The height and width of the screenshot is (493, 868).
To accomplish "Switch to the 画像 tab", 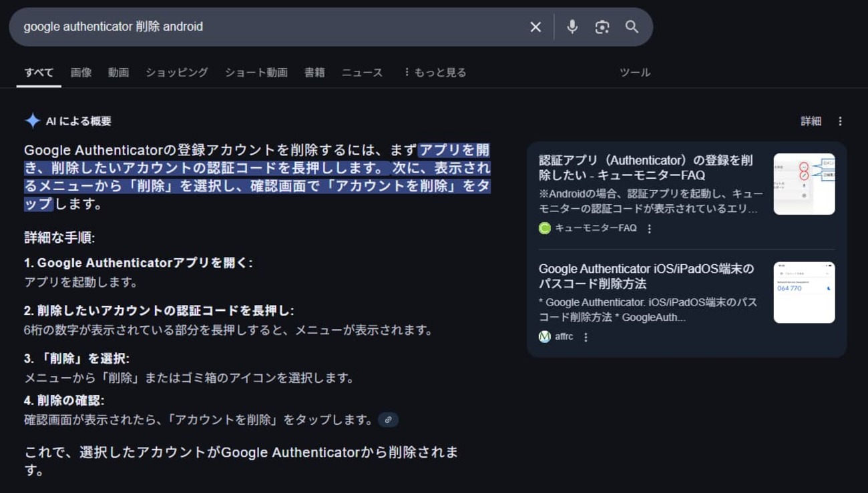I will [81, 72].
